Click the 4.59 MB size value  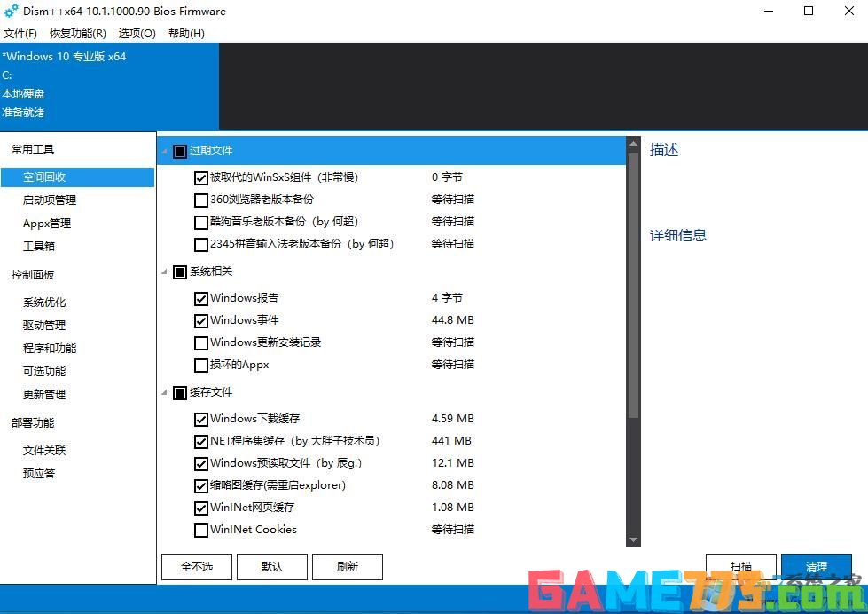pos(452,419)
